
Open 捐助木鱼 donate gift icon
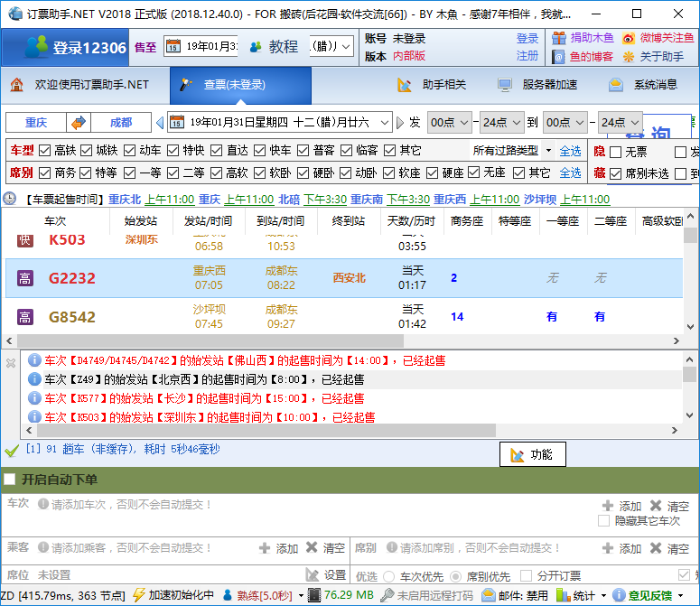point(558,38)
